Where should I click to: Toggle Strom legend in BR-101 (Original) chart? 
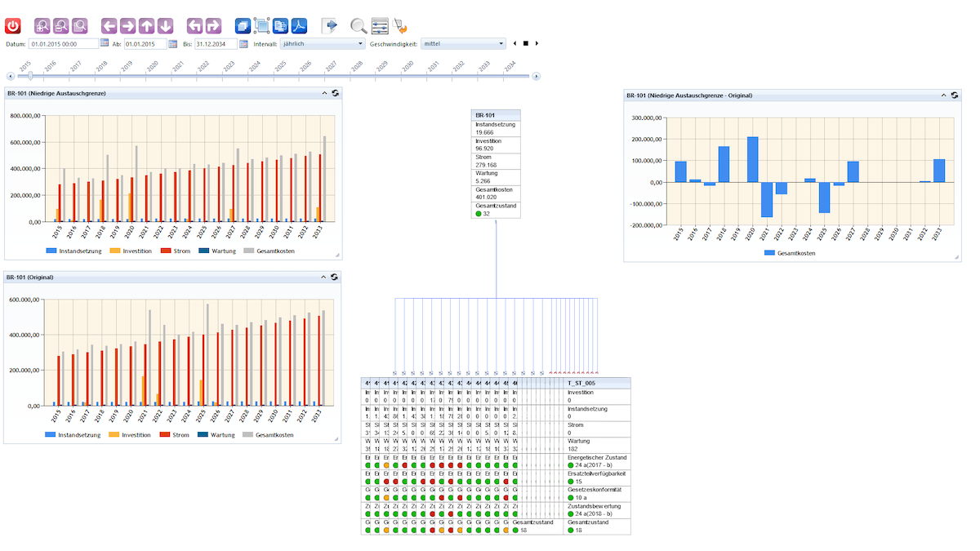tap(175, 435)
